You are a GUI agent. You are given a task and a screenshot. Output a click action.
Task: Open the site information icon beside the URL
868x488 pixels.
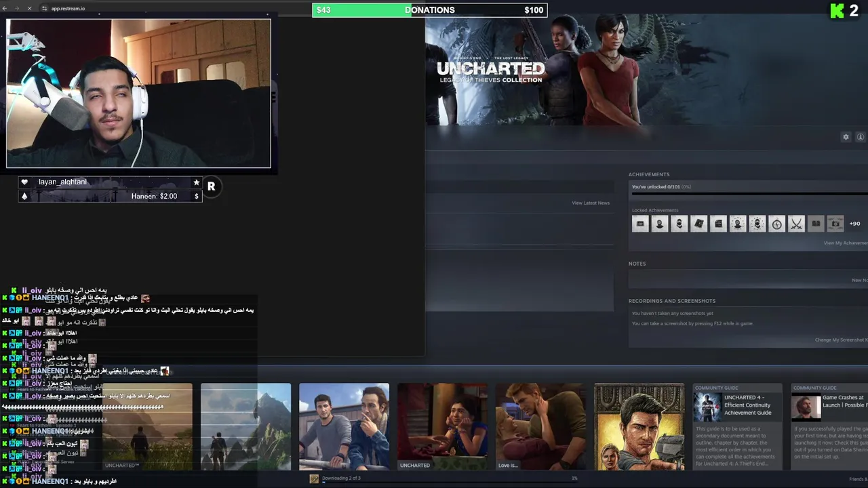44,8
